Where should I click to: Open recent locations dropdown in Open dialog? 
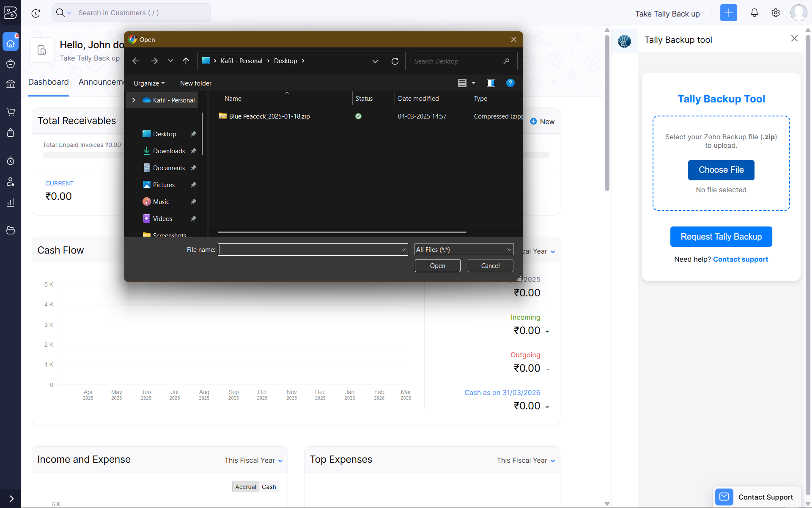[x=170, y=61]
